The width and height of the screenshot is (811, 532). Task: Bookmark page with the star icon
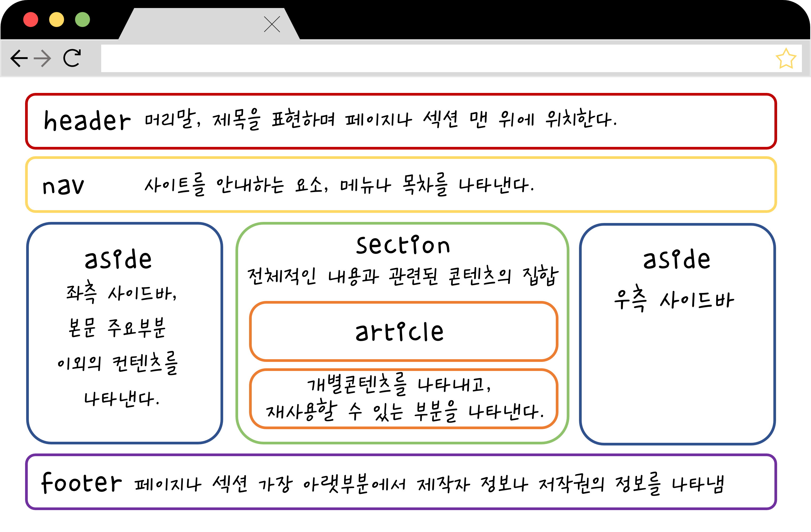point(786,58)
